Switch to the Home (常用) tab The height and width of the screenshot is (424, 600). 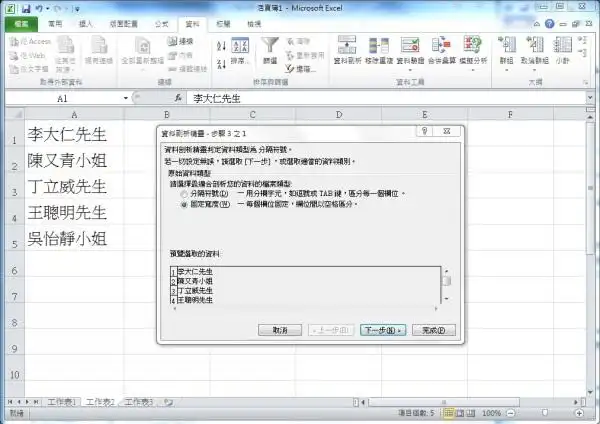55,24
